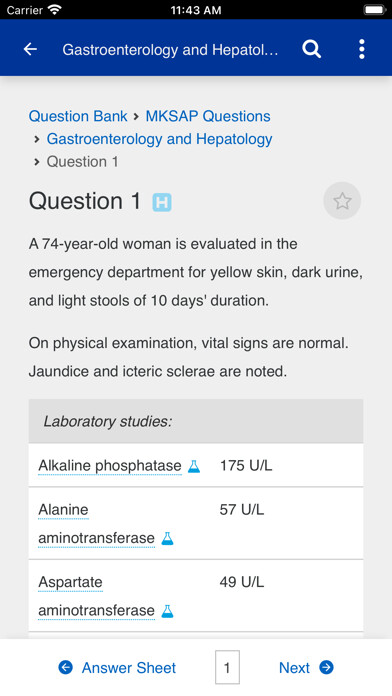Tap the Answer Sheet link
The height and width of the screenshot is (696, 392).
point(129,668)
